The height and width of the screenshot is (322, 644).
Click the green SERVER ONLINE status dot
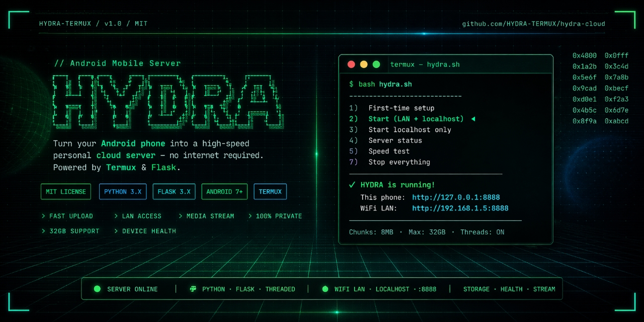pyautogui.click(x=97, y=289)
